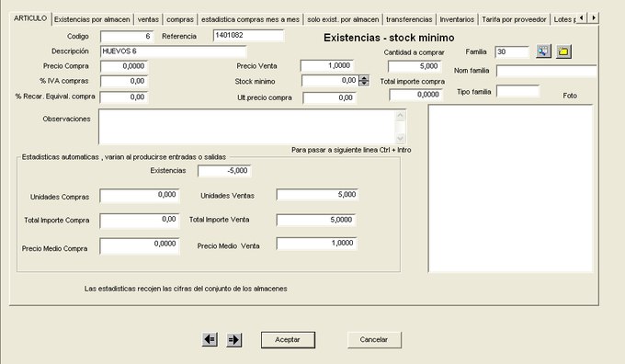
Task: Click the Unidades Compras field
Action: click(140, 196)
